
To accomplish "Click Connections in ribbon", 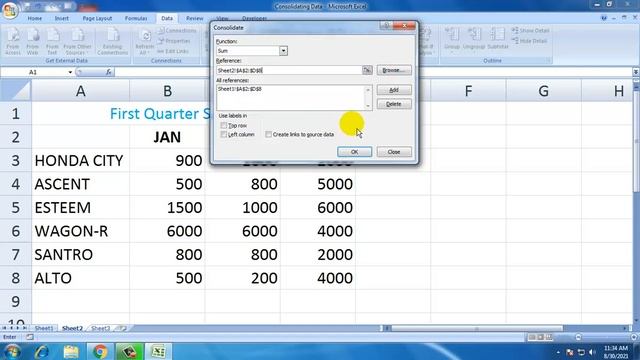I will (x=177, y=31).
